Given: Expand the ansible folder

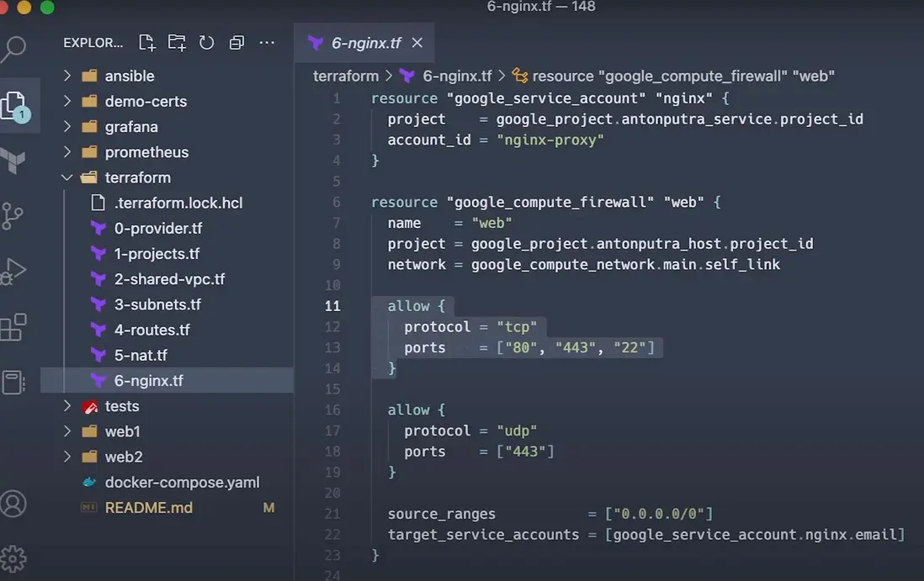Looking at the screenshot, I should coord(67,76).
